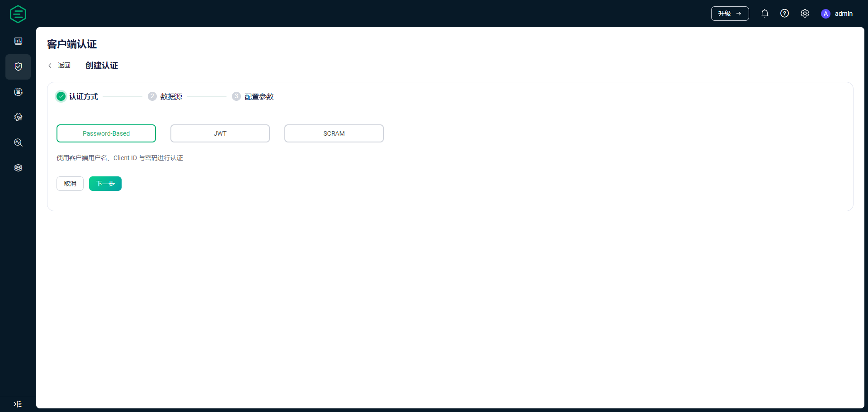Go back with the 返回 link
The width and height of the screenshot is (868, 412).
click(x=64, y=66)
